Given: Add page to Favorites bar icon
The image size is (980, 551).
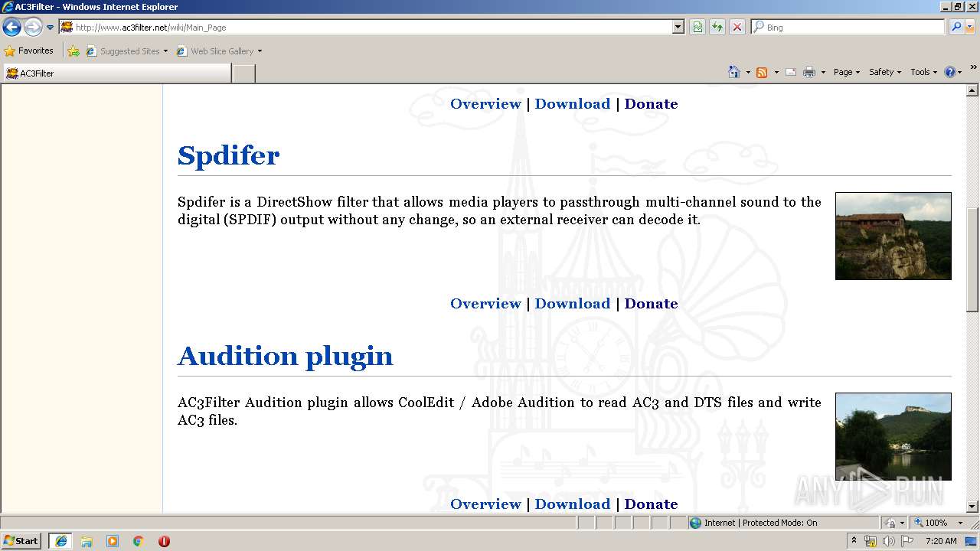Looking at the screenshot, I should click(73, 51).
